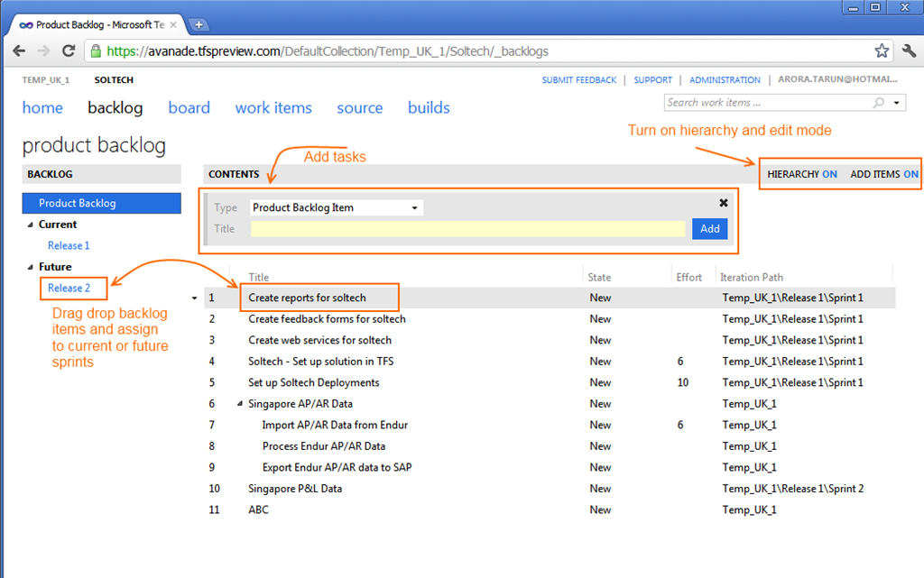Open row 1 context menu arrow
The height and width of the screenshot is (578, 924).
(195, 298)
